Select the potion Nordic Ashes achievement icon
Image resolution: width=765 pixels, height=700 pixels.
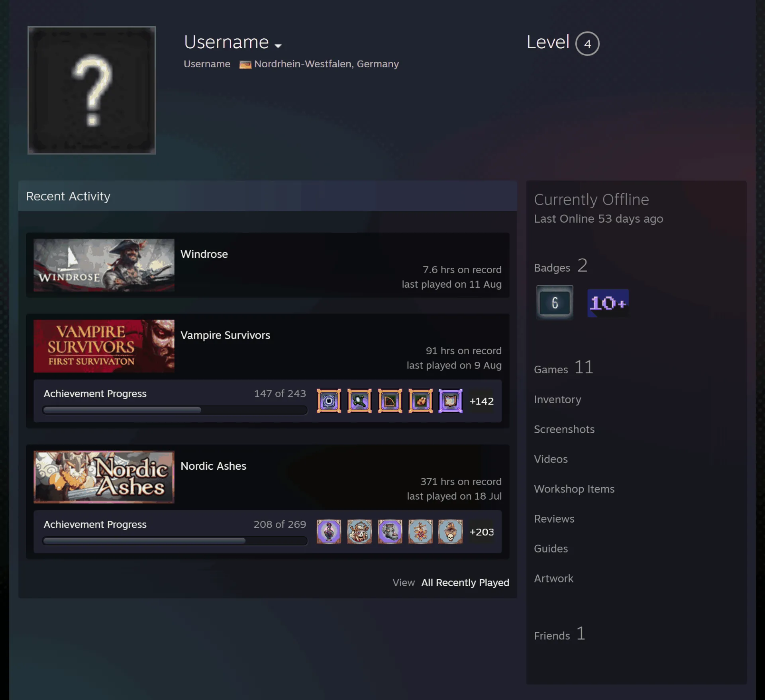(329, 531)
